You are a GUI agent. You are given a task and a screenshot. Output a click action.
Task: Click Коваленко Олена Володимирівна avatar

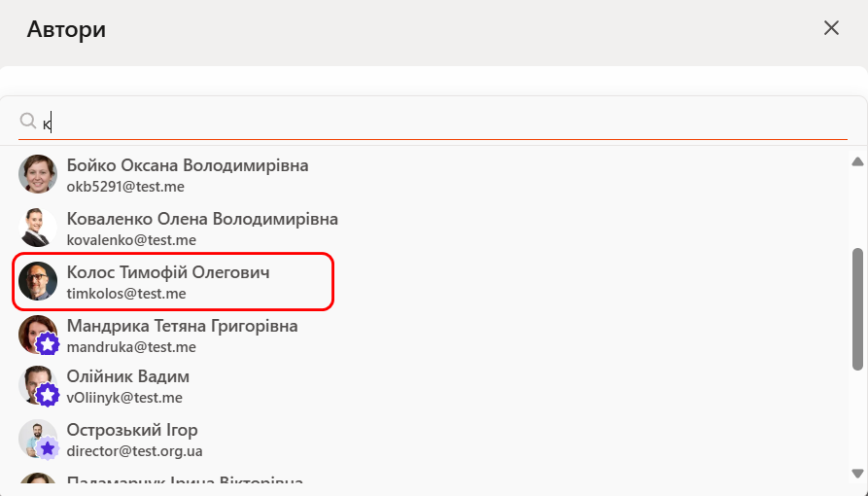click(38, 228)
